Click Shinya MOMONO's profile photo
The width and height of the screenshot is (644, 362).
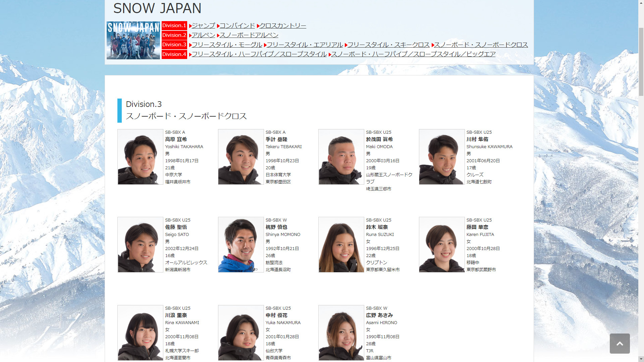click(x=241, y=245)
